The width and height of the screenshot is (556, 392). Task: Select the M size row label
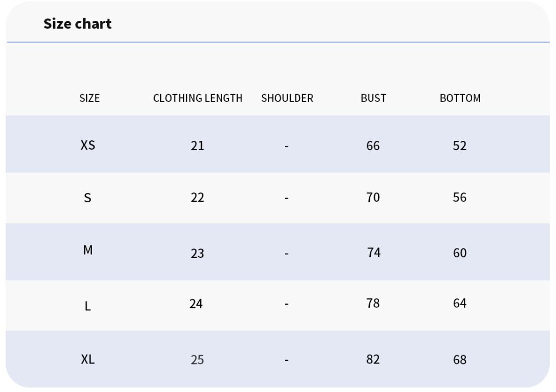pos(88,250)
